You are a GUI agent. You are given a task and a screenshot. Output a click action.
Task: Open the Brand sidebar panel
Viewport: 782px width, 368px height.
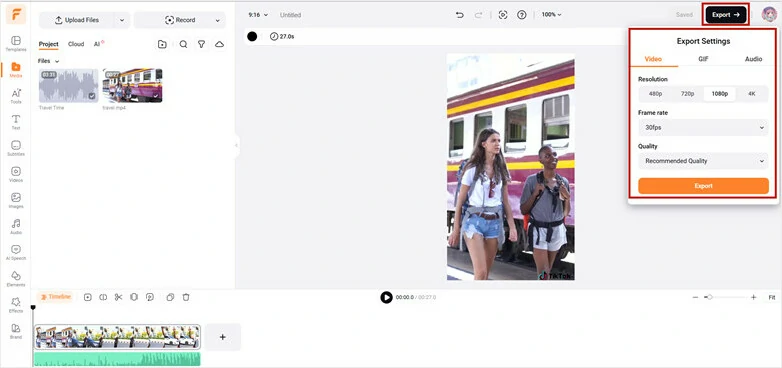click(15, 331)
